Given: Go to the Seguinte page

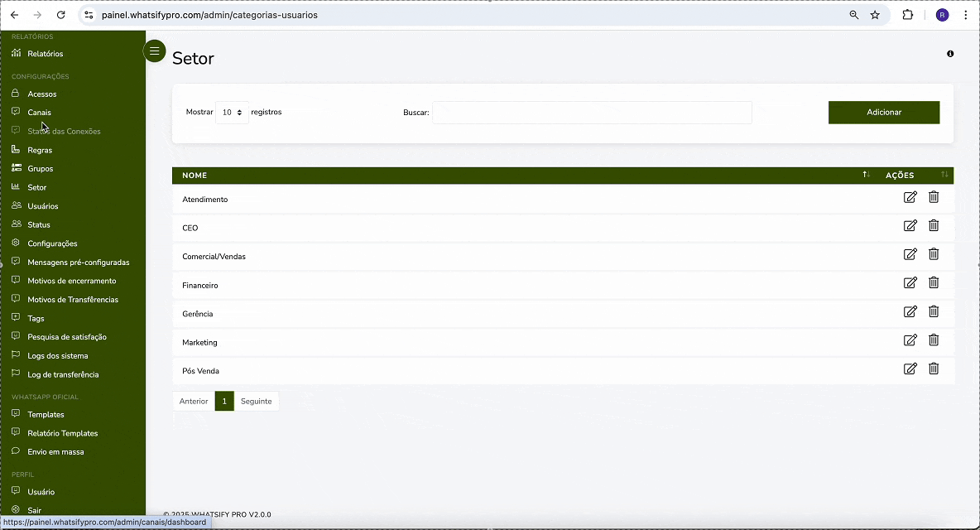Looking at the screenshot, I should tap(256, 402).
